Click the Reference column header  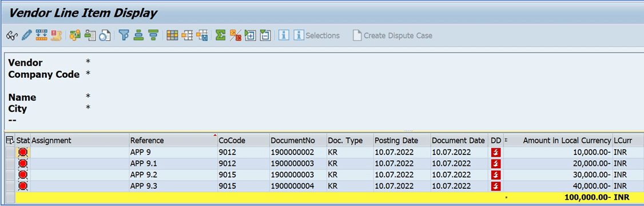click(x=173, y=141)
